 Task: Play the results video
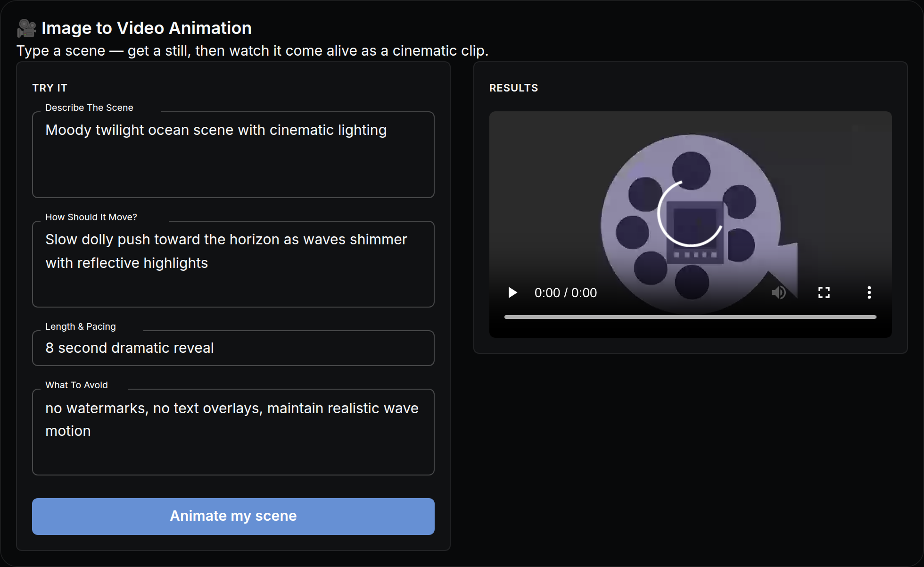pyautogui.click(x=512, y=292)
